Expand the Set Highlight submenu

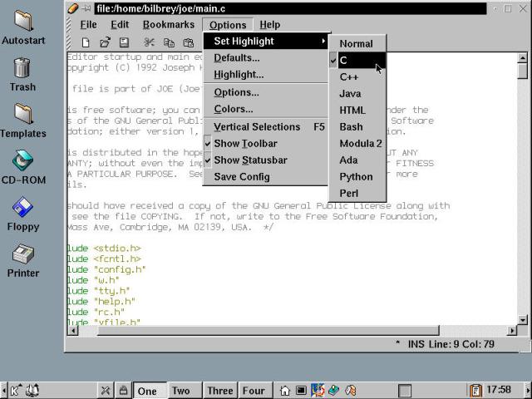tap(266, 42)
